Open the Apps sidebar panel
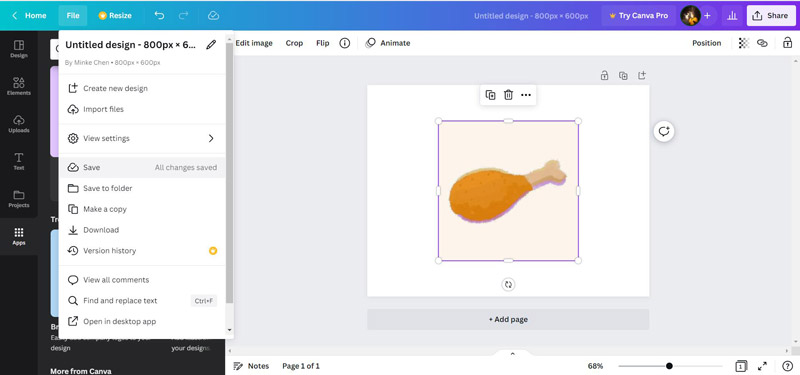The image size is (800, 375). tap(19, 236)
